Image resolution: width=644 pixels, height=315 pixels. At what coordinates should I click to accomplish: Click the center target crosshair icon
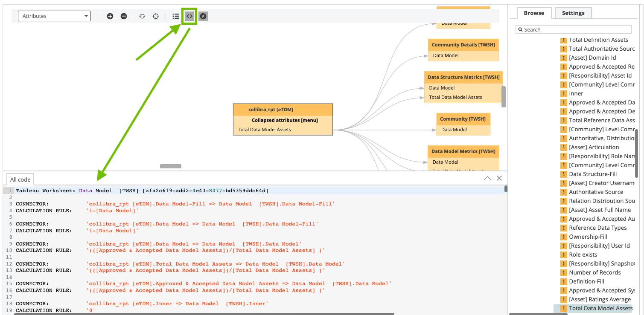pyautogui.click(x=156, y=16)
